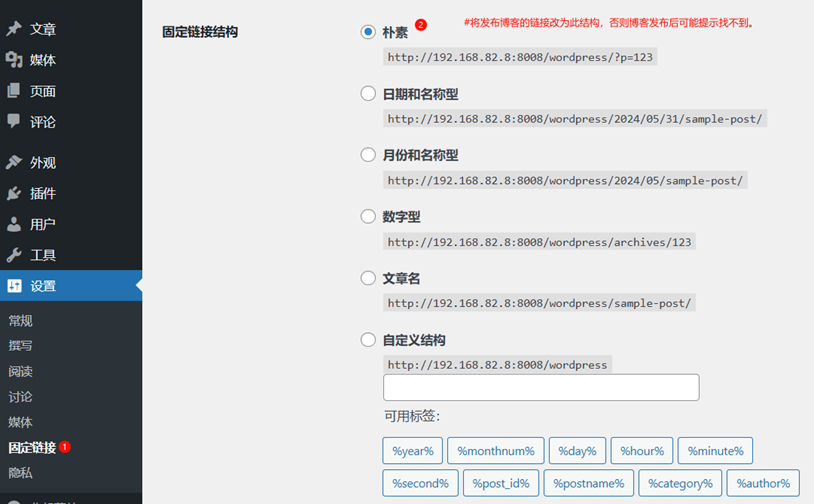This screenshot has height=504, width=814.
Task: Click the settings sliders icon beside 设置
Action: (x=14, y=285)
